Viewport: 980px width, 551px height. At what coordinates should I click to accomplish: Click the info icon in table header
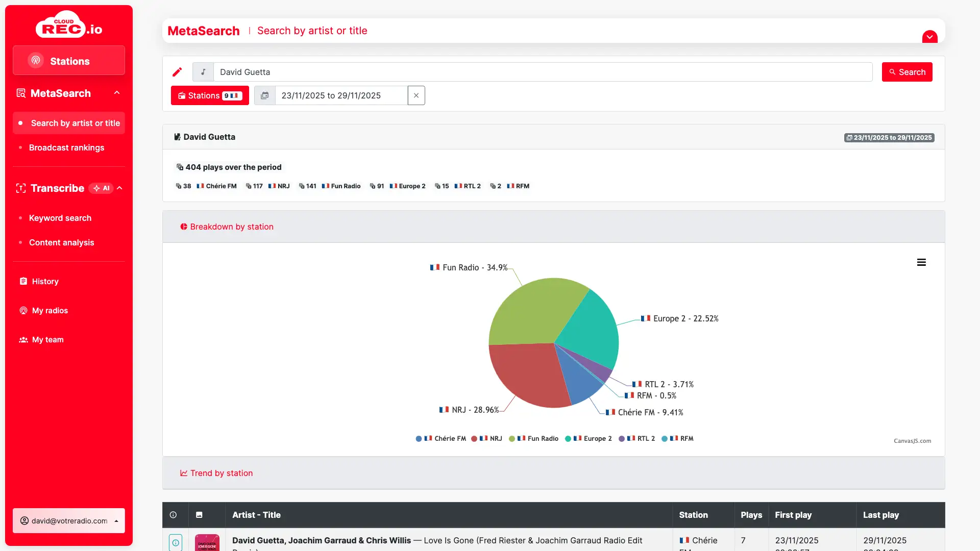coord(173,515)
